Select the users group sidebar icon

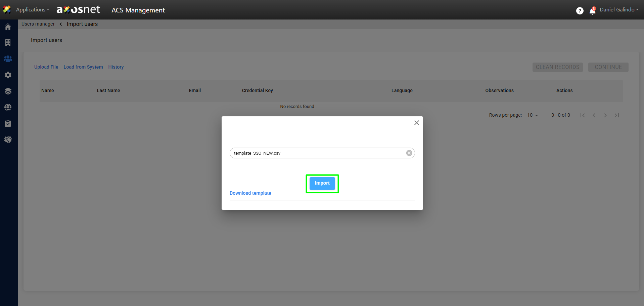[x=8, y=59]
